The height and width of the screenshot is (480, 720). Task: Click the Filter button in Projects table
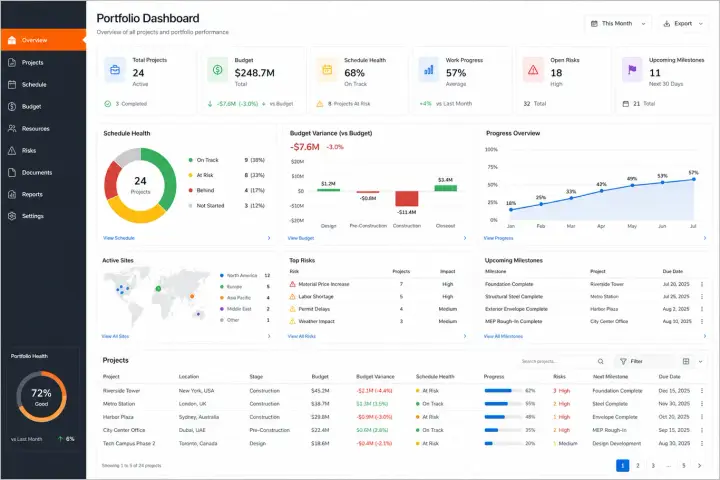631,361
